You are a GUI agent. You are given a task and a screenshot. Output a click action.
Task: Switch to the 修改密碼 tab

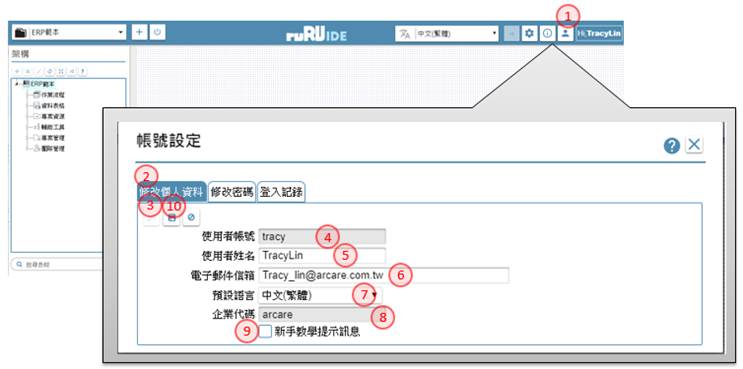click(232, 192)
